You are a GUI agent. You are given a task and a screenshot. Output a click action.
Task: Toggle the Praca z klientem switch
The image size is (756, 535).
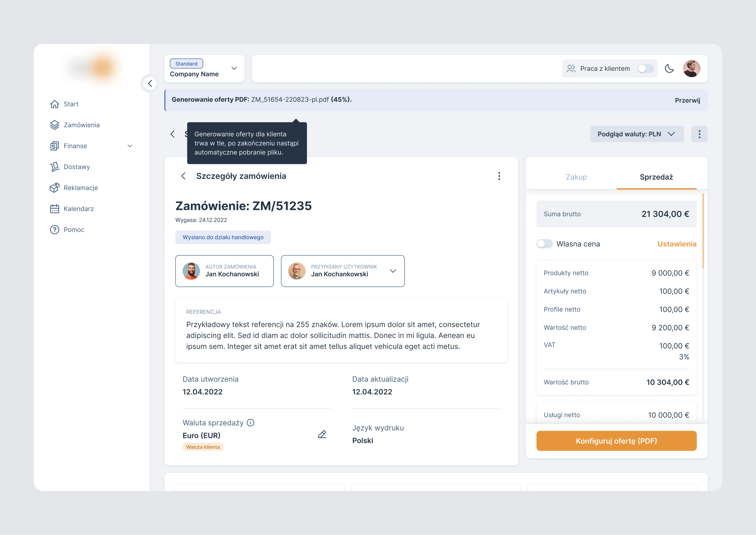point(645,69)
